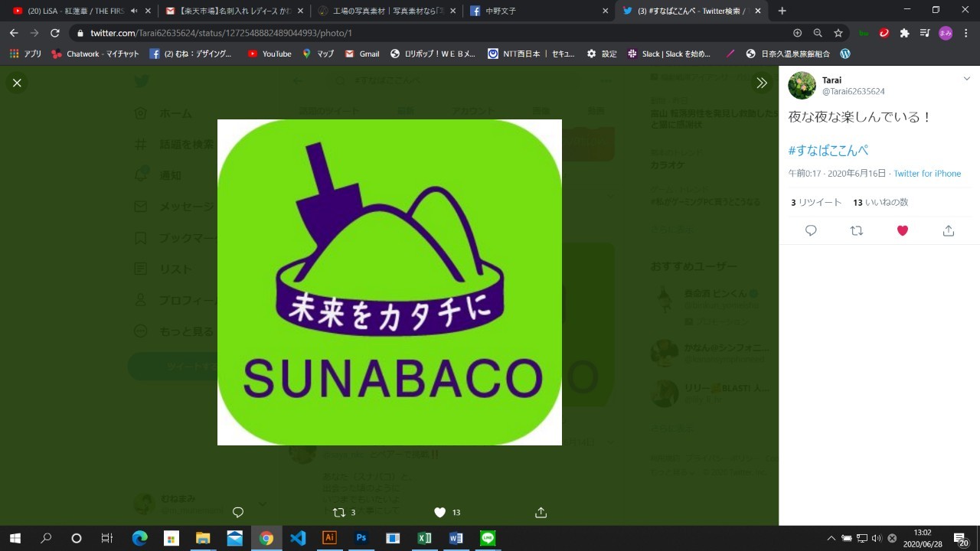Open the Windows Start menu
This screenshot has width=980, height=551.
point(15,538)
